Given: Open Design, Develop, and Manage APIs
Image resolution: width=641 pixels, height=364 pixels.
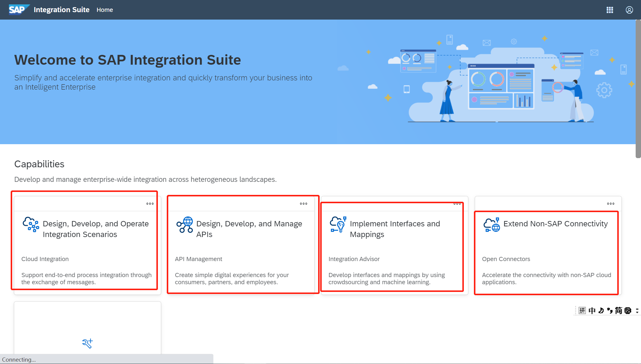Looking at the screenshot, I should (249, 229).
